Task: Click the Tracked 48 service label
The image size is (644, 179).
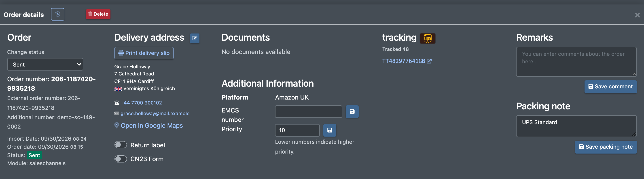Action: pyautogui.click(x=395, y=49)
